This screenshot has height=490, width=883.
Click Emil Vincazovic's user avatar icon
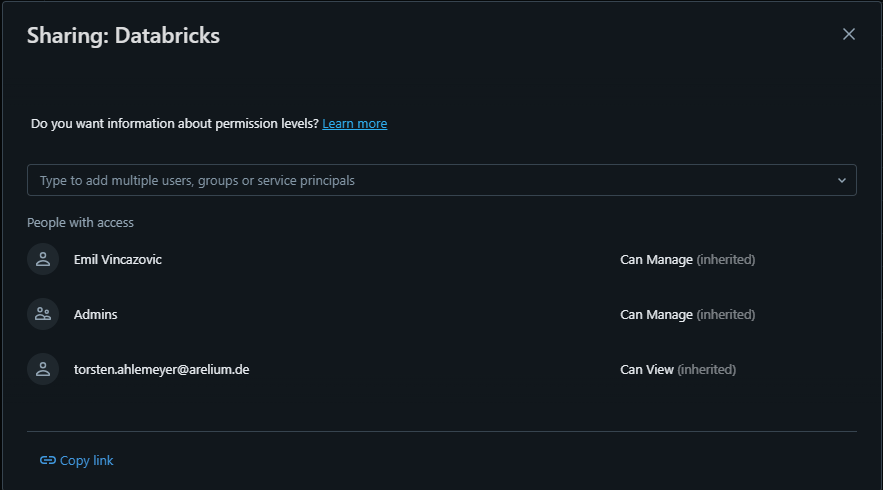click(x=43, y=259)
